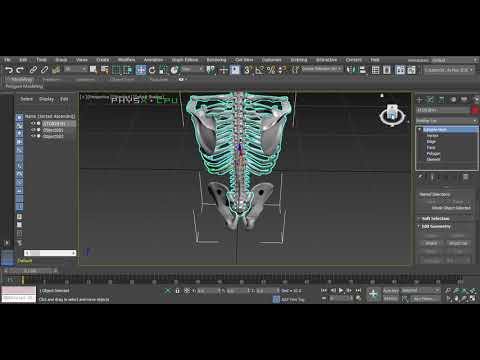This screenshot has width=480, height=360.
Task: Click the Name (Sorted Ascending) column header
Action: [50, 116]
